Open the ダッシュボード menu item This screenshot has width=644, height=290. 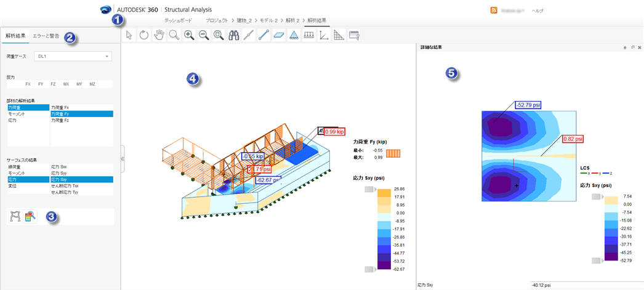click(178, 20)
